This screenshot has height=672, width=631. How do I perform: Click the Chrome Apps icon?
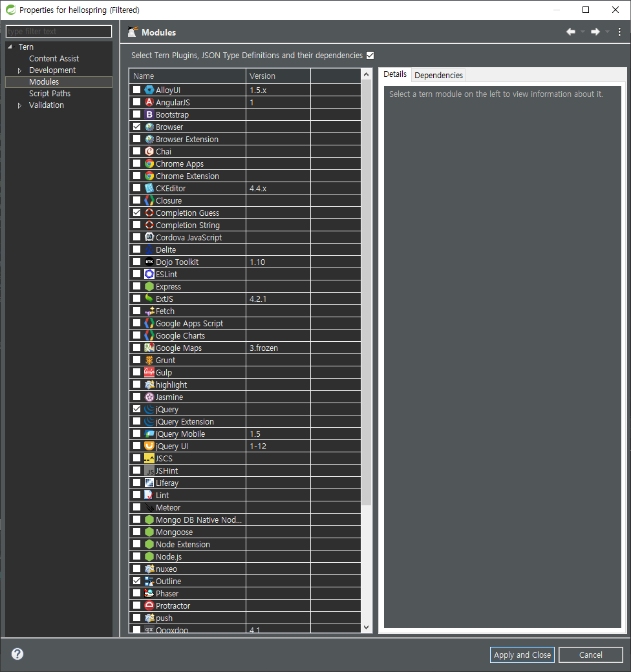coord(149,163)
